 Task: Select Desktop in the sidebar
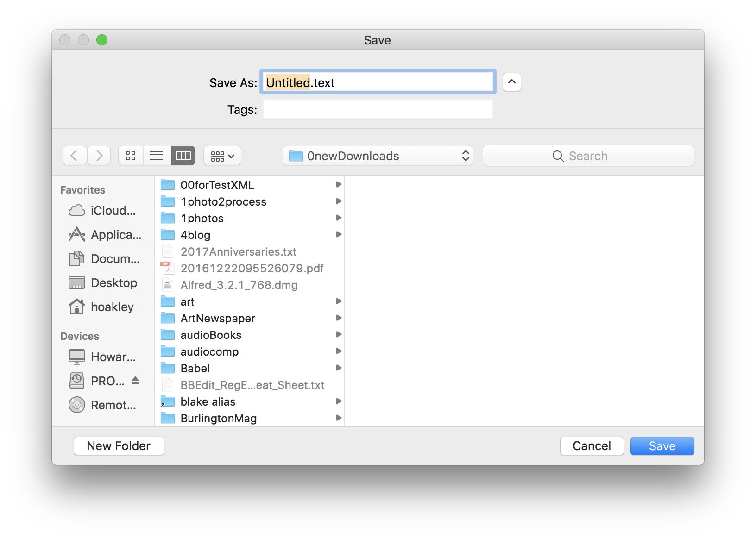coord(103,283)
